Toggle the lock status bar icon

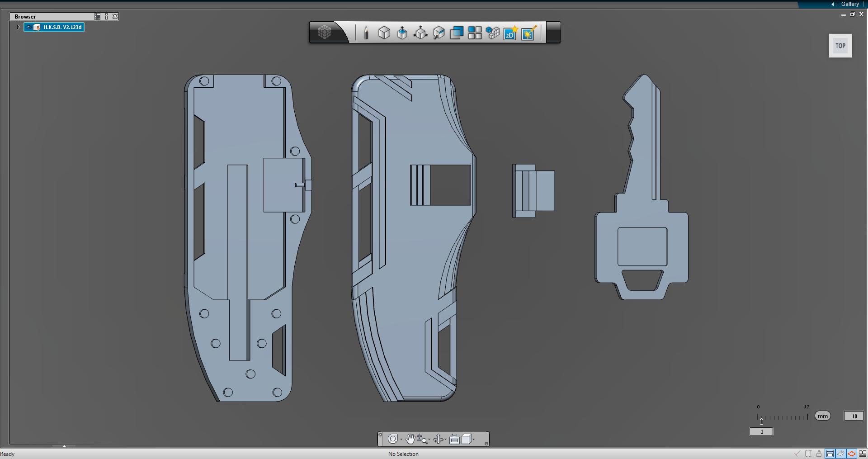pos(819,454)
